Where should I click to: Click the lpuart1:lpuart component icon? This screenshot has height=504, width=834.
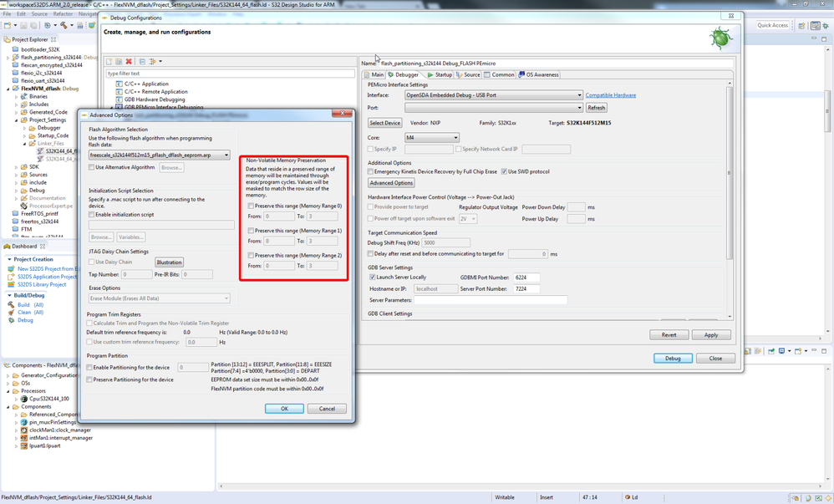[x=24, y=446]
